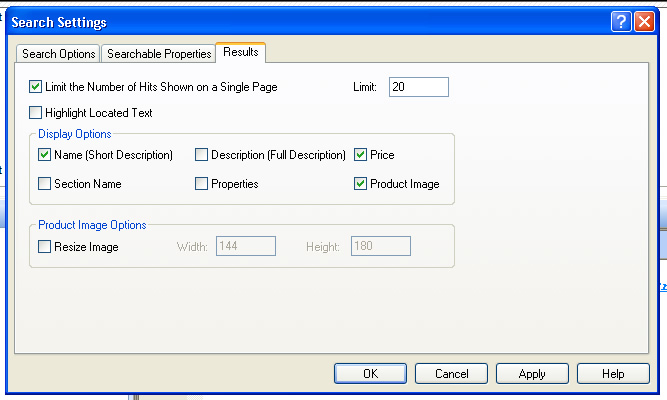667x400 pixels.
Task: Switch to the Search Options tab
Action: point(59,54)
